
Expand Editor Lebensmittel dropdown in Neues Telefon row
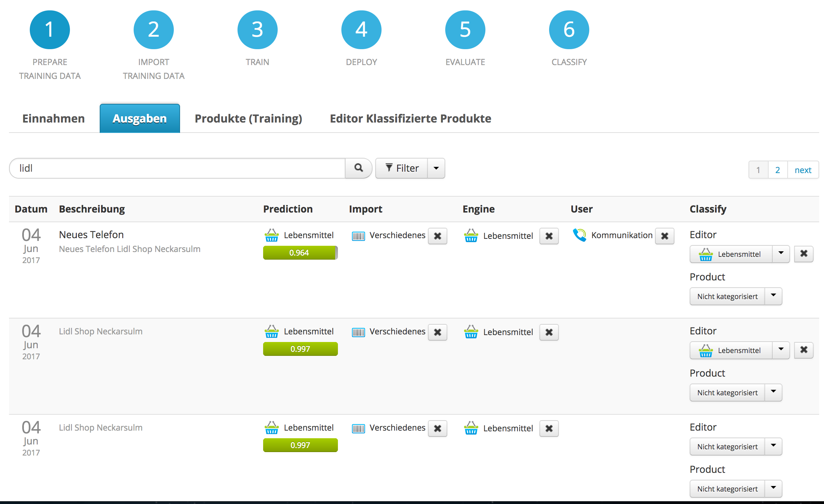781,254
